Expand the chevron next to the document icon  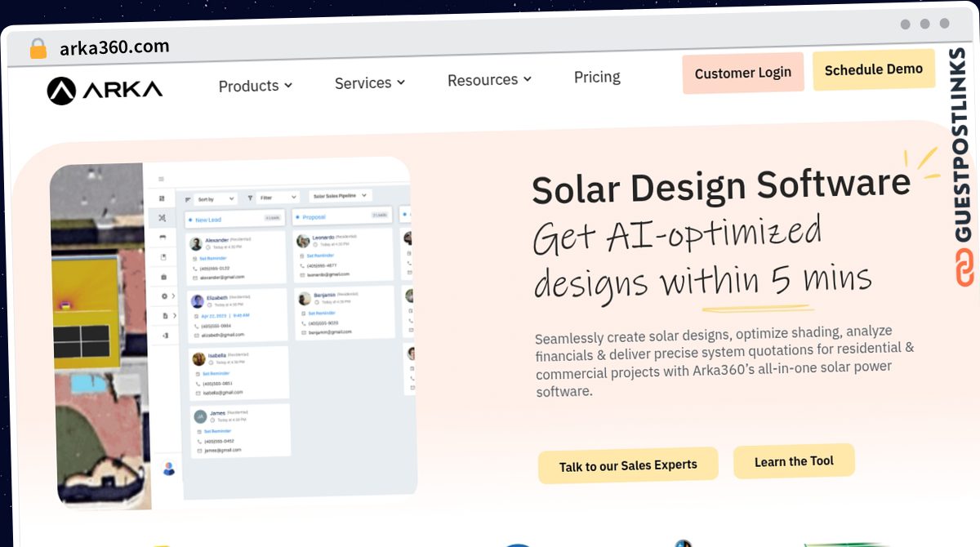click(175, 316)
